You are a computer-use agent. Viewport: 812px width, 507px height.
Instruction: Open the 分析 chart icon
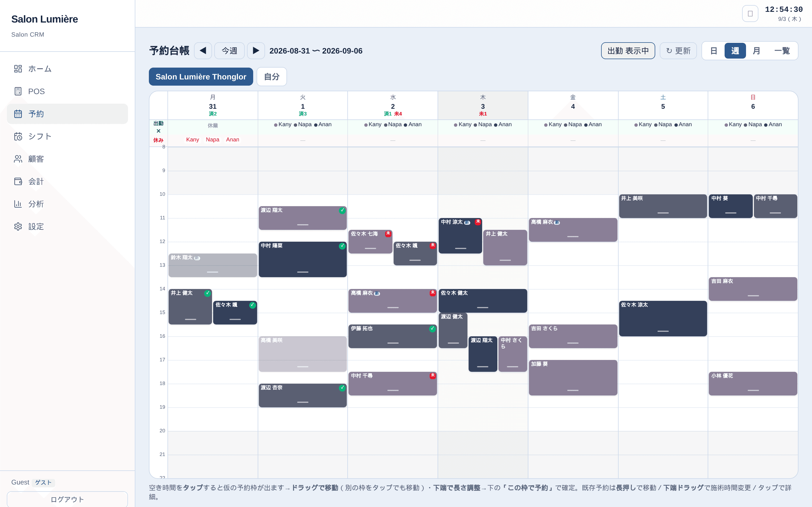18,204
